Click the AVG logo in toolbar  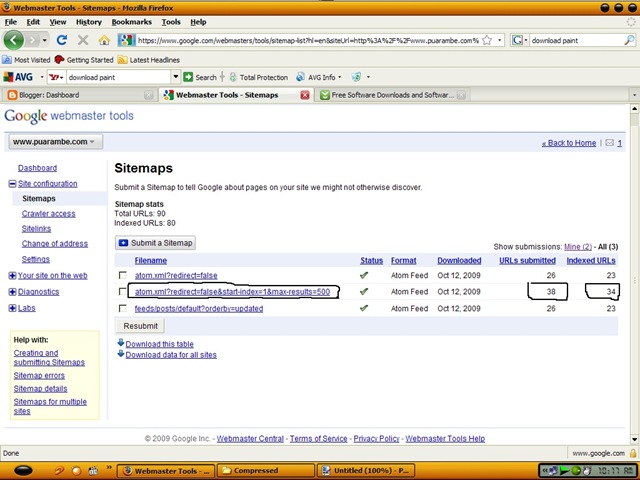click(x=18, y=77)
